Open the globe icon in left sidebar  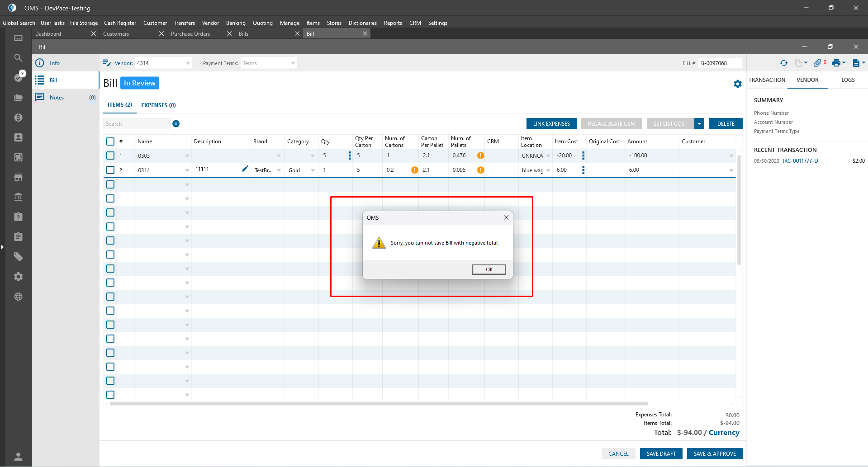pos(18,297)
